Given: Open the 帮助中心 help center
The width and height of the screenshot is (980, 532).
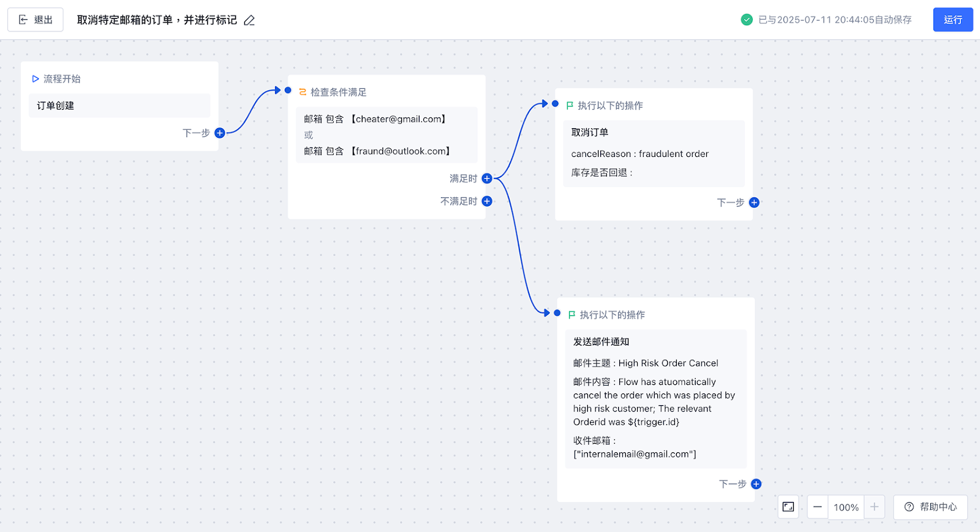Looking at the screenshot, I should point(930,507).
